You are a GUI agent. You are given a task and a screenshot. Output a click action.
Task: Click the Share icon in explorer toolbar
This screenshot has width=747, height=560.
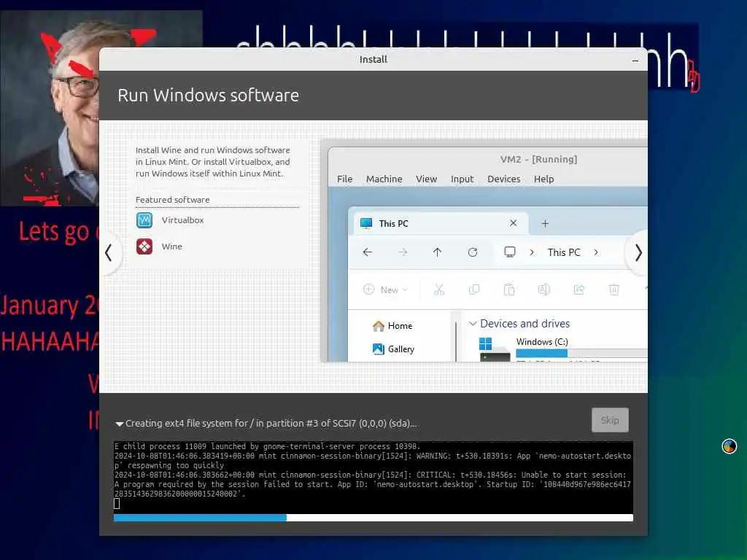(578, 289)
